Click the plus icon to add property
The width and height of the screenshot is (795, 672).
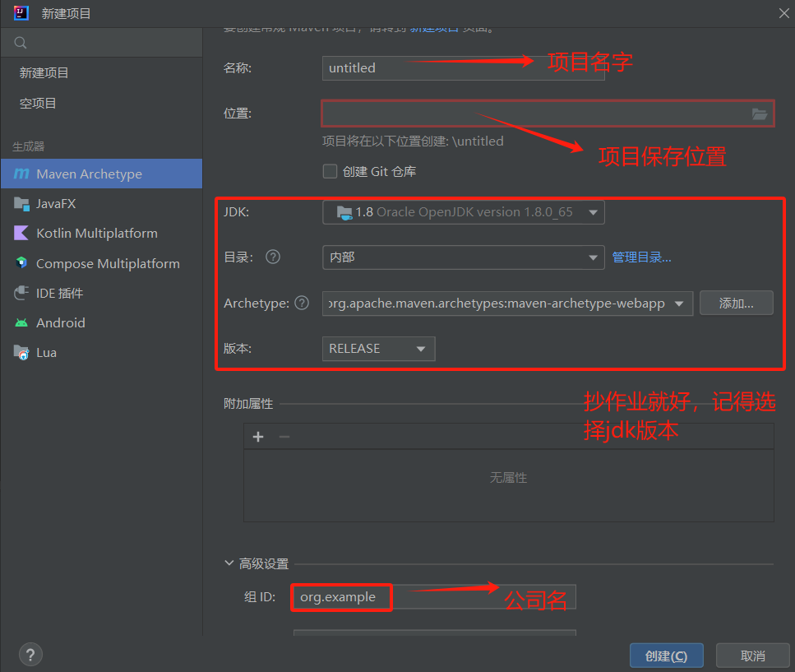pyautogui.click(x=258, y=437)
